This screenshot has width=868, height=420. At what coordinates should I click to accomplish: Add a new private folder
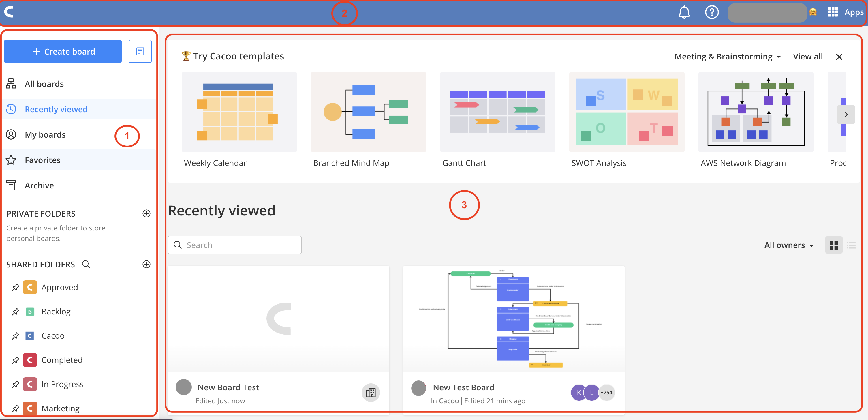tap(146, 213)
